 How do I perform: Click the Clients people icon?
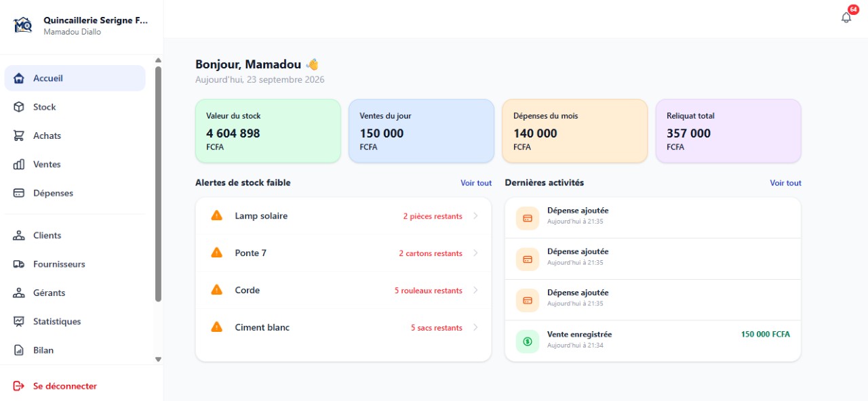pyautogui.click(x=20, y=236)
